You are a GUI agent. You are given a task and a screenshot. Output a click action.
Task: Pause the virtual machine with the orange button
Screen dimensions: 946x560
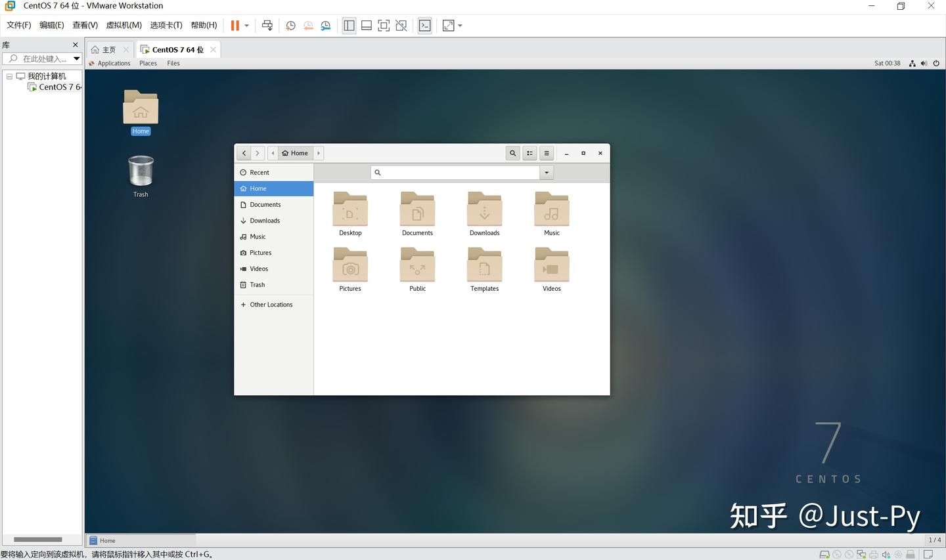235,26
